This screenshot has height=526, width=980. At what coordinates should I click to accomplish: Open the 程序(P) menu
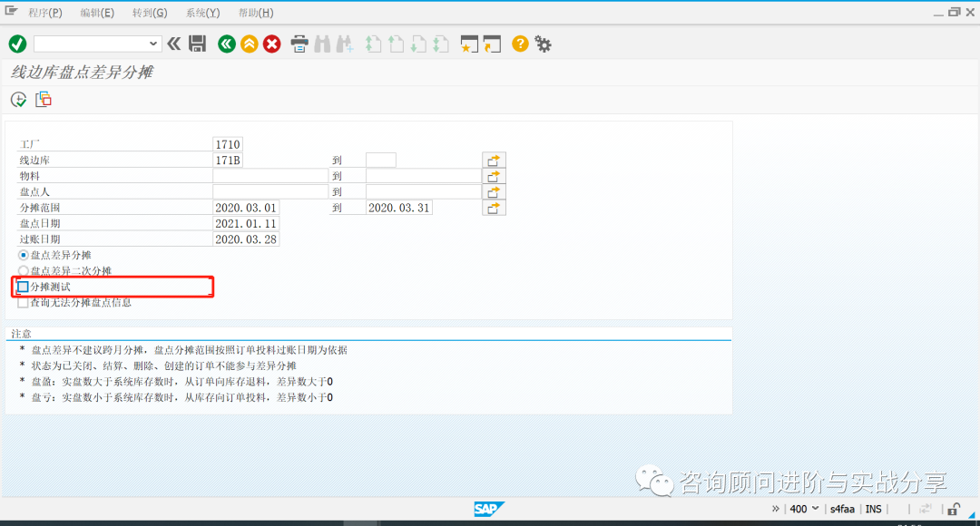point(45,13)
